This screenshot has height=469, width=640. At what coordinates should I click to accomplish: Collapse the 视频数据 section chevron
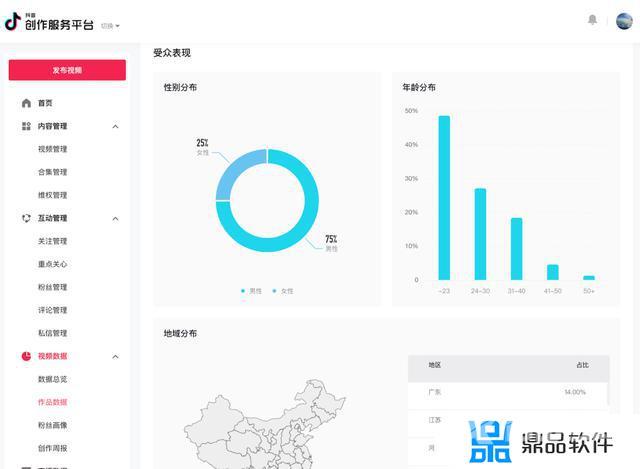coord(116,357)
